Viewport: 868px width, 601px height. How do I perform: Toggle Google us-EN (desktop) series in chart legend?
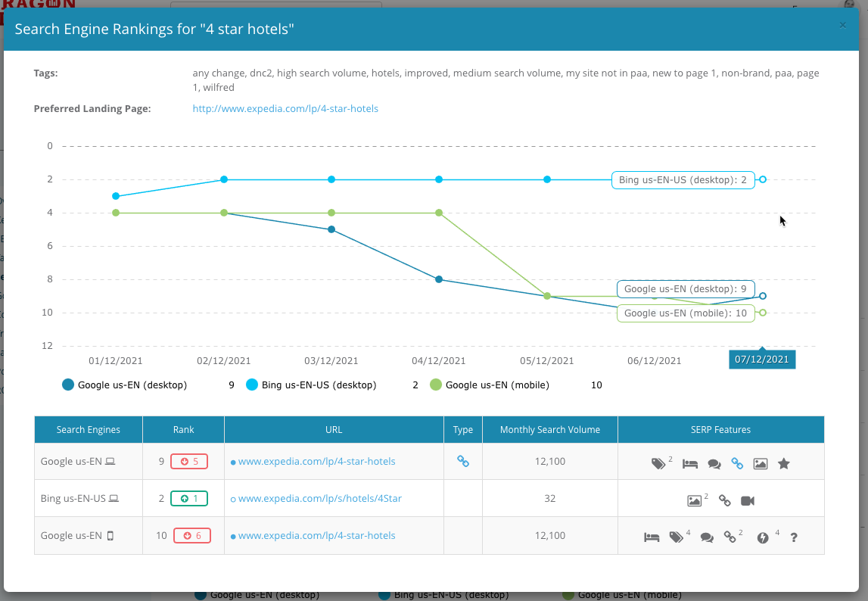tap(125, 385)
